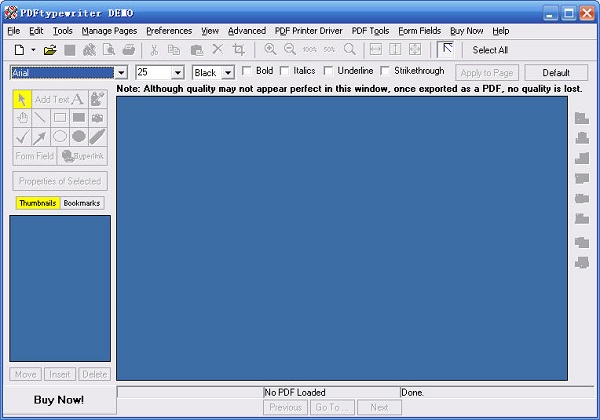Viewport: 600px width, 420px height.
Task: Enable the Bold checkbox
Action: pos(247,71)
